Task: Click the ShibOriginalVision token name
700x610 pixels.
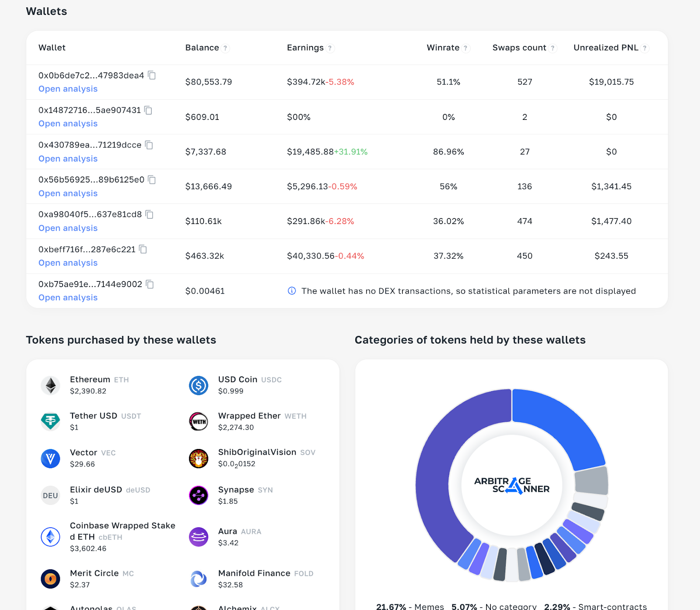Action: point(257,452)
